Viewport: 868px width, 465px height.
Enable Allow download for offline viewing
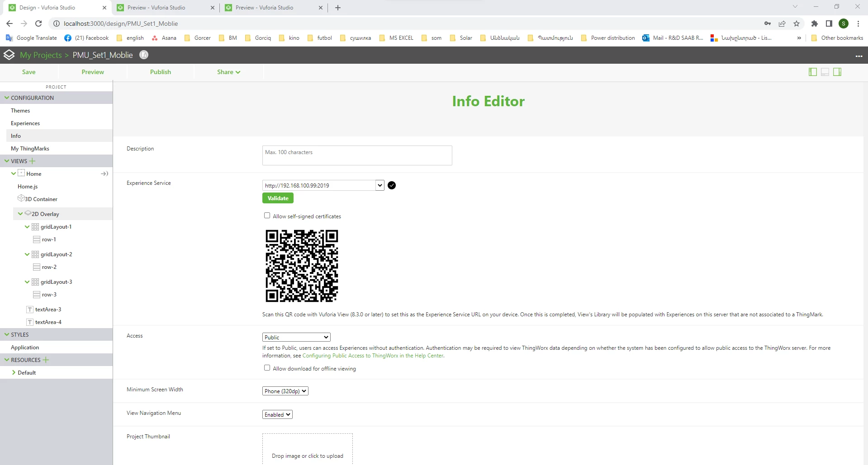pos(267,368)
